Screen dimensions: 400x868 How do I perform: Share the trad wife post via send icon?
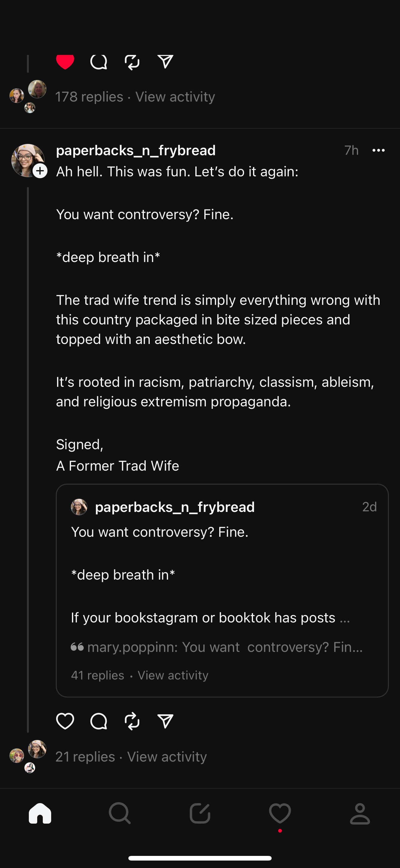(x=165, y=721)
